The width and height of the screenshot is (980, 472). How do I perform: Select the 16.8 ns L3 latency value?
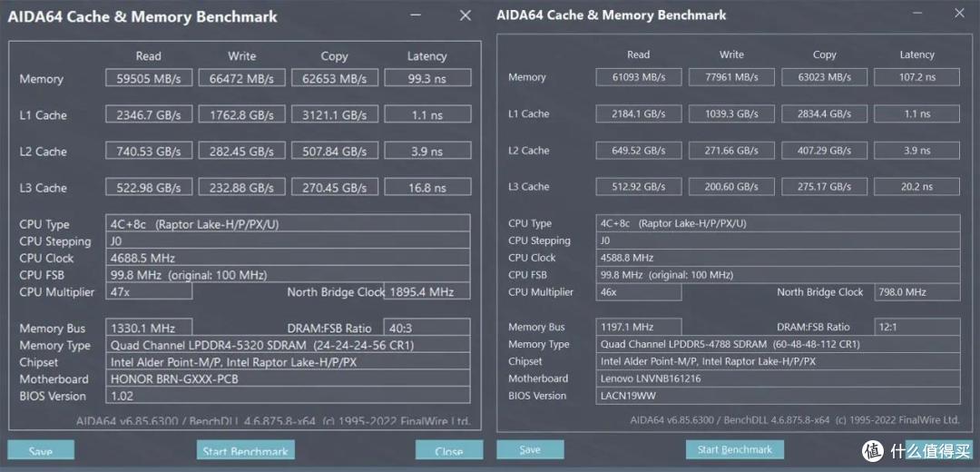[427, 187]
